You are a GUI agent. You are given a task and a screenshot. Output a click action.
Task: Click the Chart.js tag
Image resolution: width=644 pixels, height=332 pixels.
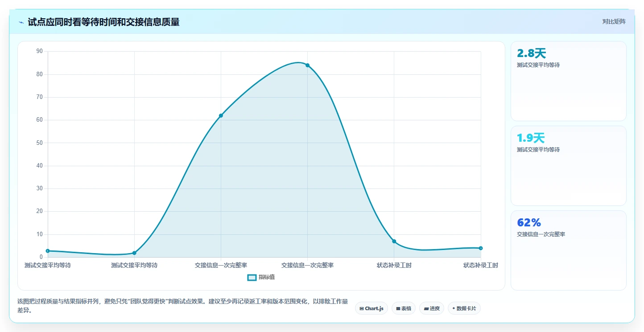click(x=372, y=308)
